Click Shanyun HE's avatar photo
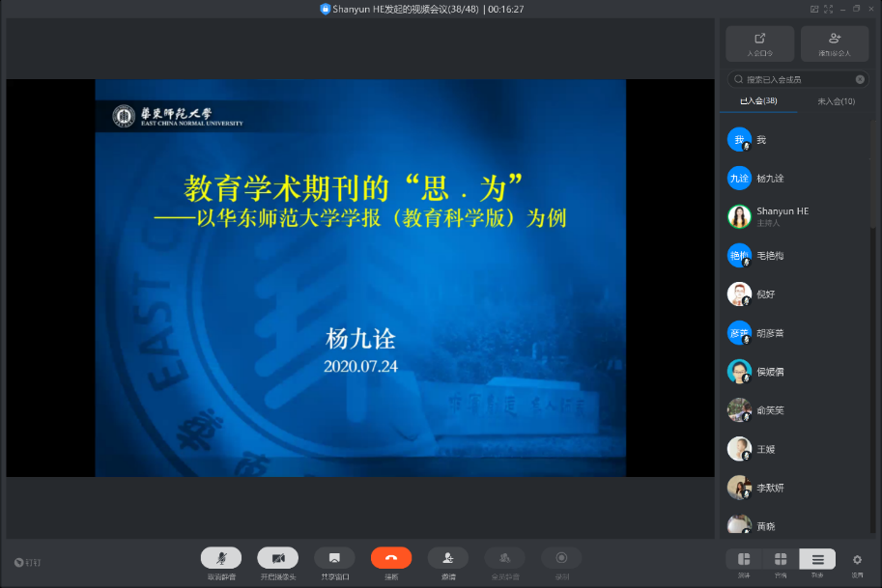The image size is (882, 588). tap(739, 216)
